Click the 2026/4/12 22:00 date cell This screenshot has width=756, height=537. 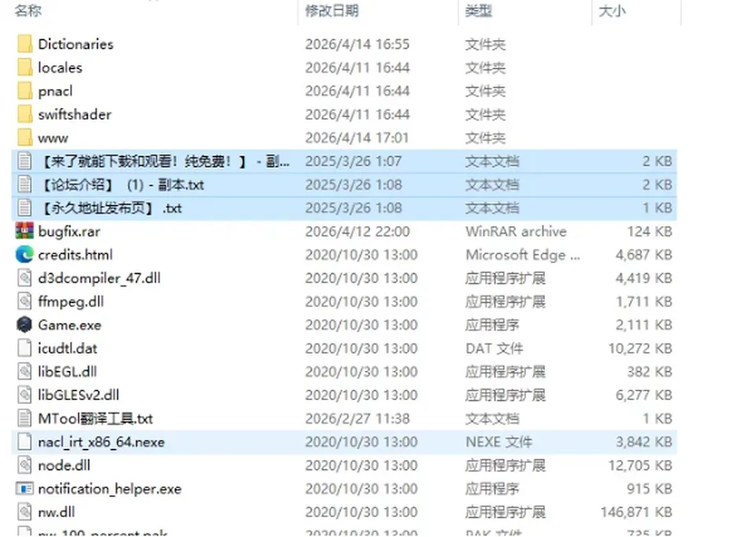(358, 231)
